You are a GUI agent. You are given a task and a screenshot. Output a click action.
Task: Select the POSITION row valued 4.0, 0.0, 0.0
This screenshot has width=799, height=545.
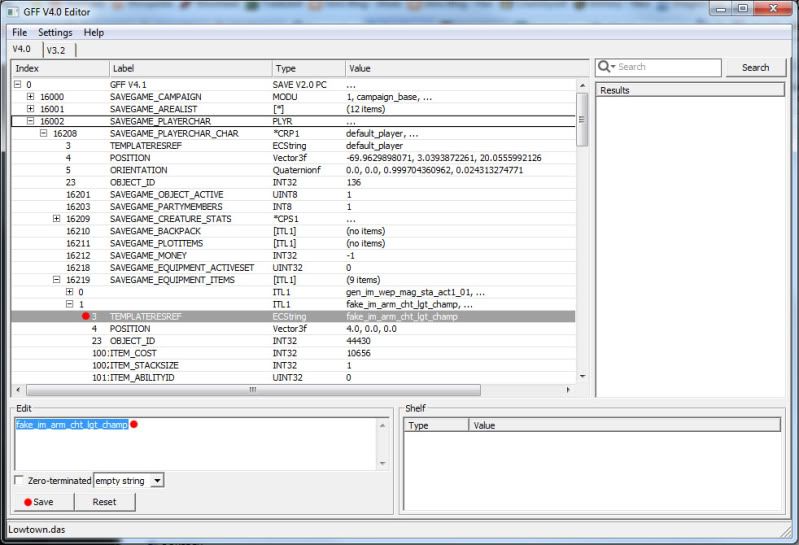tap(294, 329)
